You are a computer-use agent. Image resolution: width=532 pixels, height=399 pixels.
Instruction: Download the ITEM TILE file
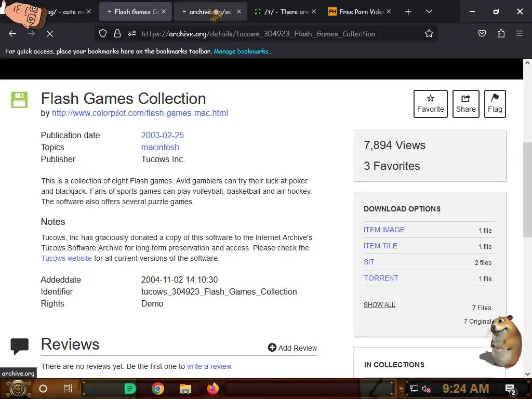[380, 246]
